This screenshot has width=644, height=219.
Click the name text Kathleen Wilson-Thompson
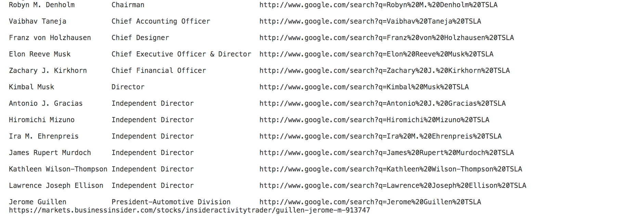(x=58, y=169)
